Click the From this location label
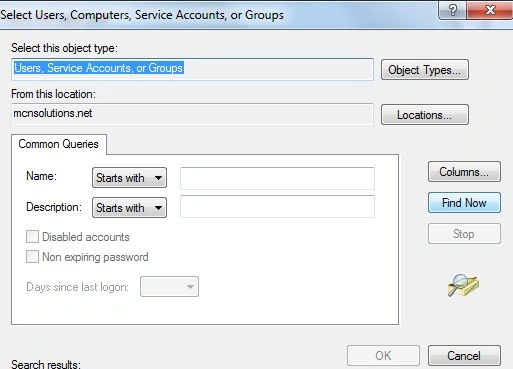This screenshot has height=369, width=513. click(x=53, y=94)
